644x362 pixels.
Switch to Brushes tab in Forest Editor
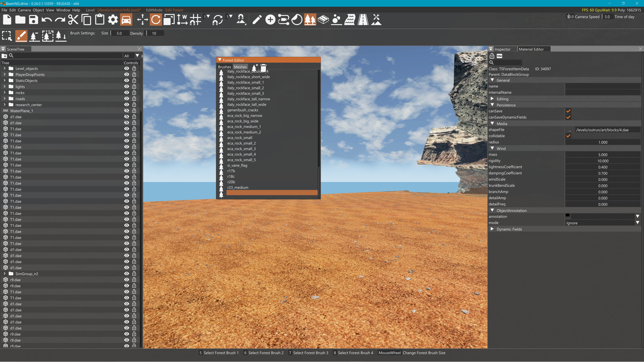224,67
